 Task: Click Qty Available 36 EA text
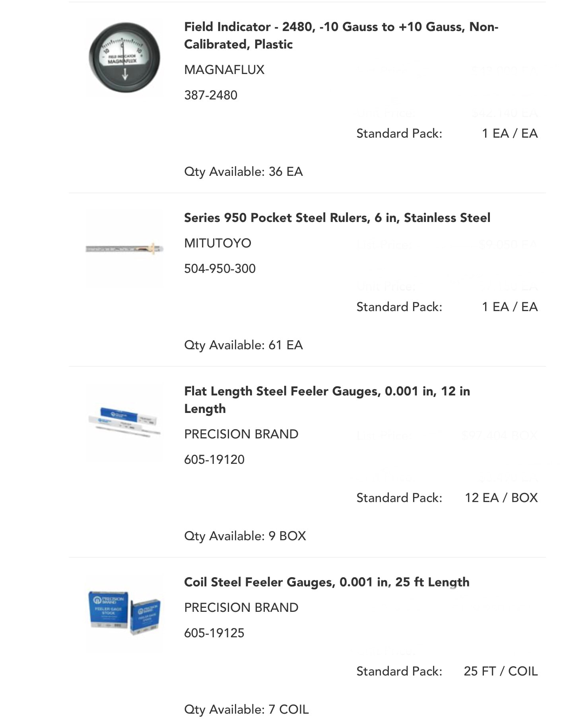(243, 171)
